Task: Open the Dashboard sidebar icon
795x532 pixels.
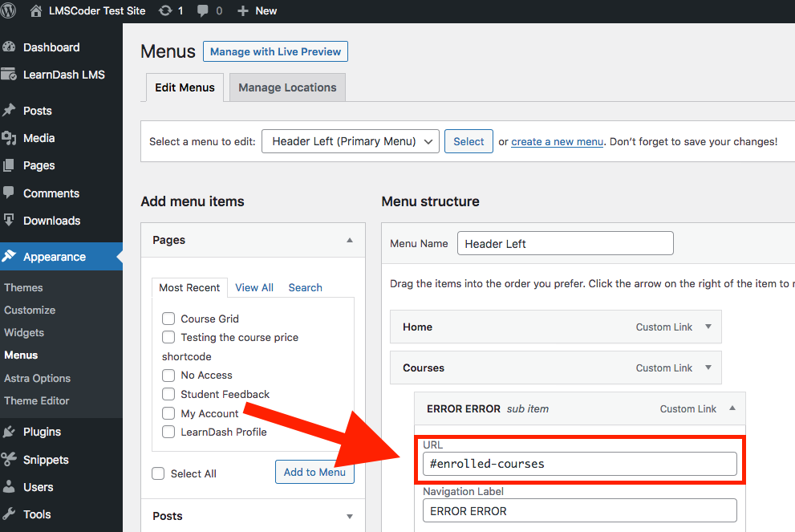Action: tap(10, 47)
